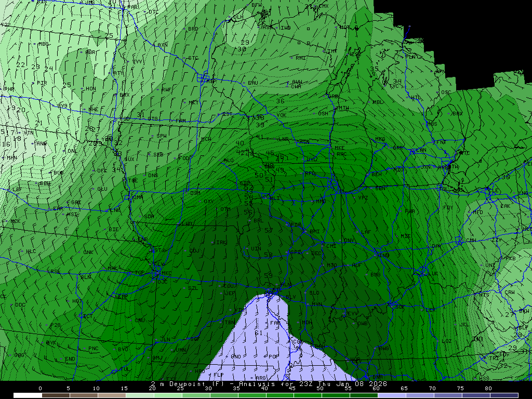Click the VOK station label
This screenshot has width=532, height=399.
pyautogui.click(x=282, y=115)
